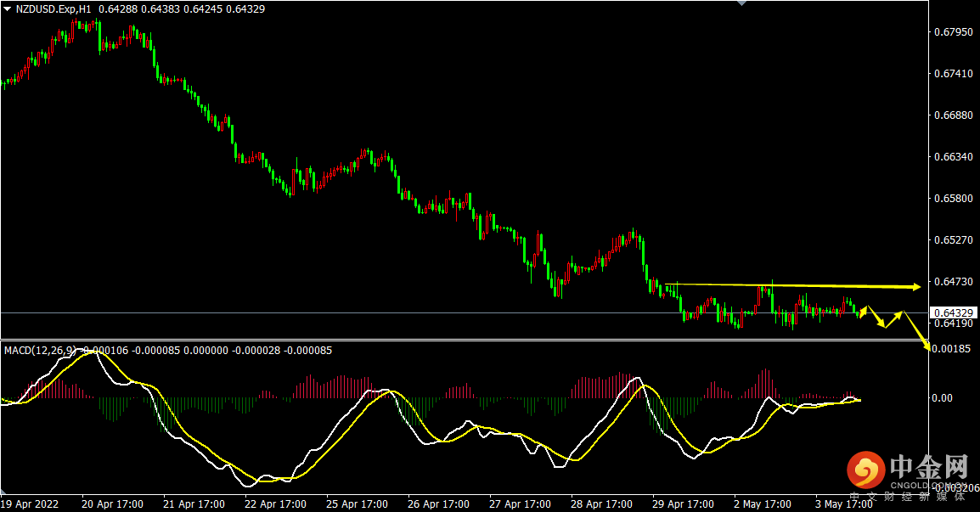Click the 19 Apr 2022 date label
Viewport: 980px width, 512px height.
point(30,504)
